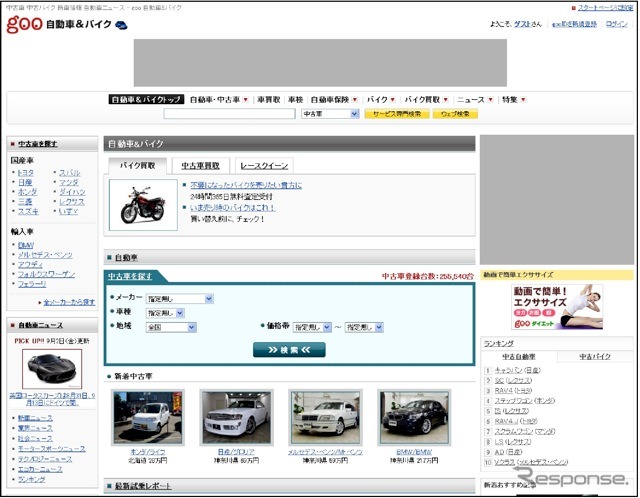Switch to the 中古車買取 tab
This screenshot has width=640, height=498.
pos(200,166)
